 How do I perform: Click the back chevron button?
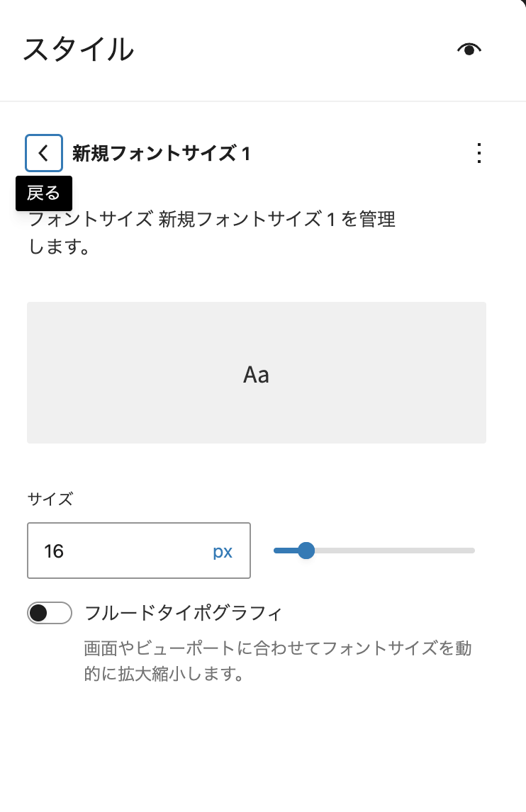pos(44,153)
